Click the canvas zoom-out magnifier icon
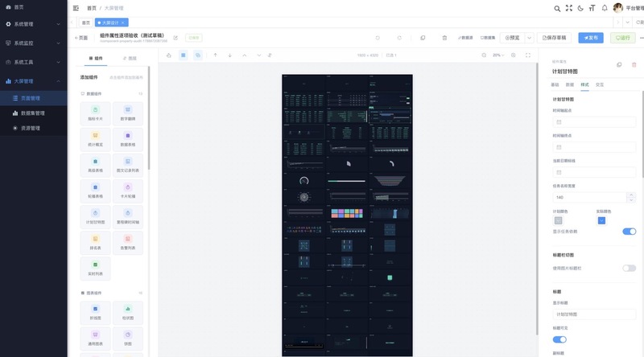 484,55
